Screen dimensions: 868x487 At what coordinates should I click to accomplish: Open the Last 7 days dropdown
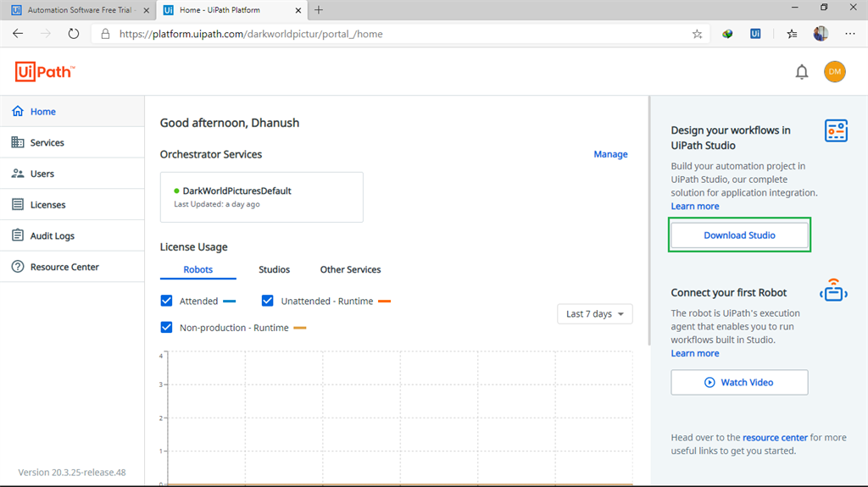coord(594,313)
